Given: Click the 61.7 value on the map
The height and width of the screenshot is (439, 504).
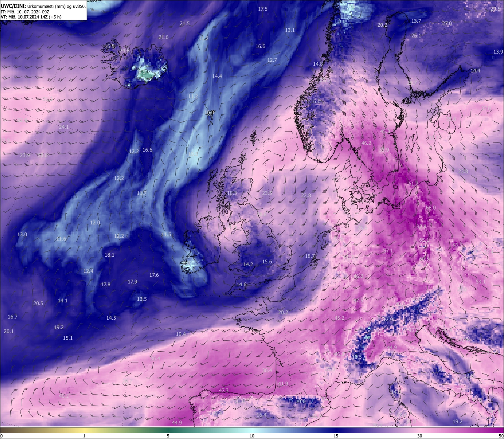Looking at the screenshot, I should tap(413, 183).
